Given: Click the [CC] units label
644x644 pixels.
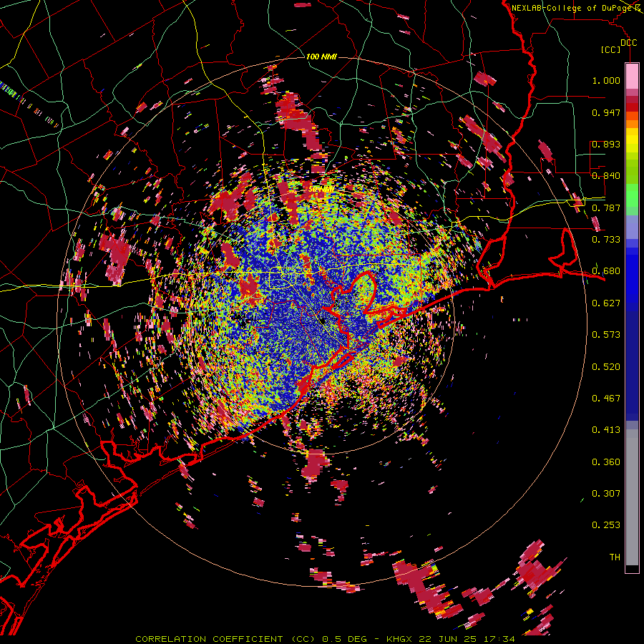Looking at the screenshot, I should [611, 49].
